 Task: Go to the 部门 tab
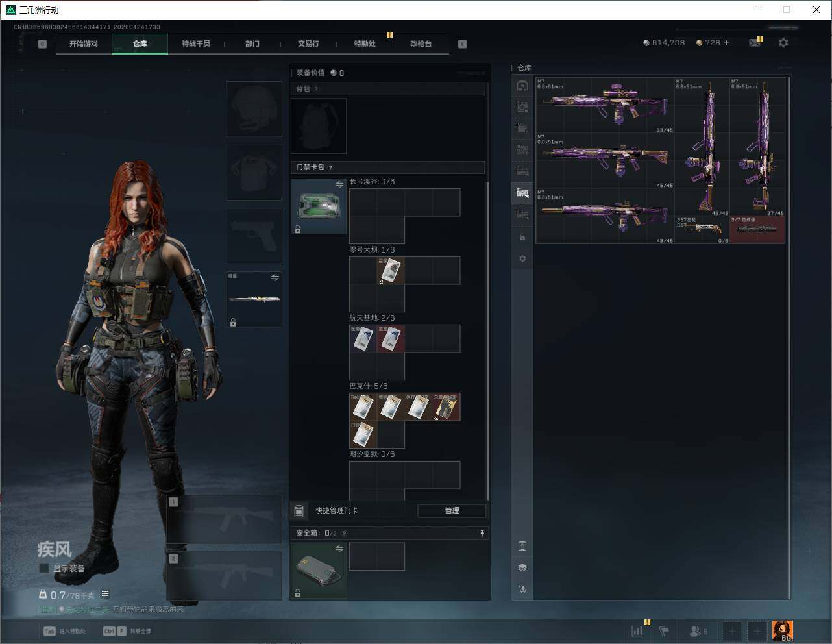click(252, 43)
